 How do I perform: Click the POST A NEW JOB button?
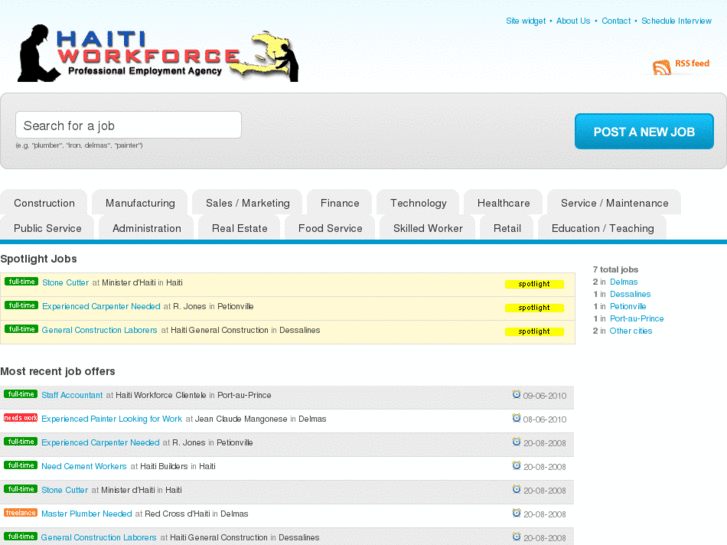coord(644,131)
